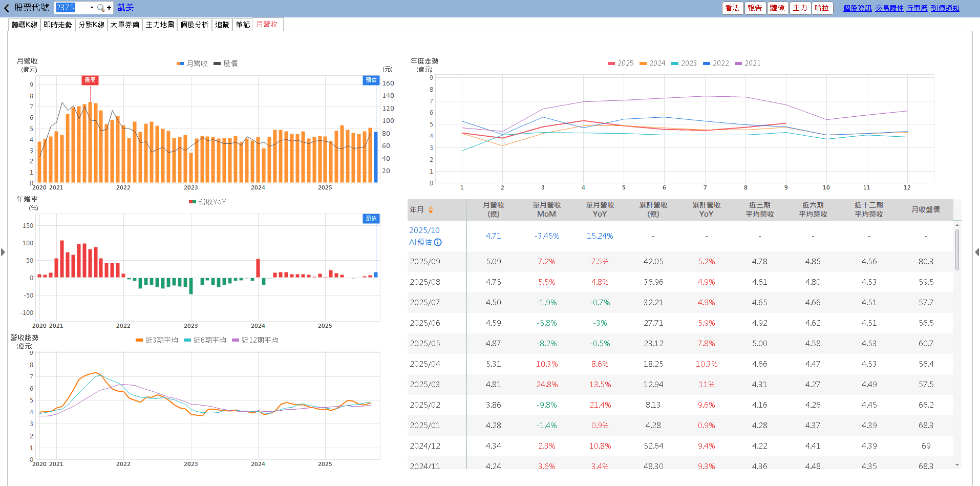Expand the left side panel arrow
The width and height of the screenshot is (980, 486).
[x=3, y=252]
